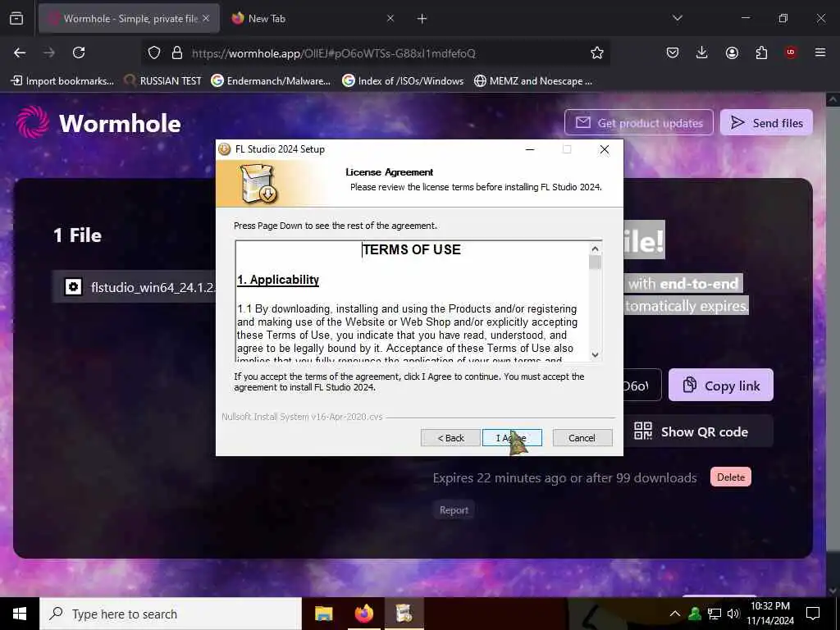This screenshot has height=630, width=840.
Task: Reload the current page
Action: (x=79, y=52)
